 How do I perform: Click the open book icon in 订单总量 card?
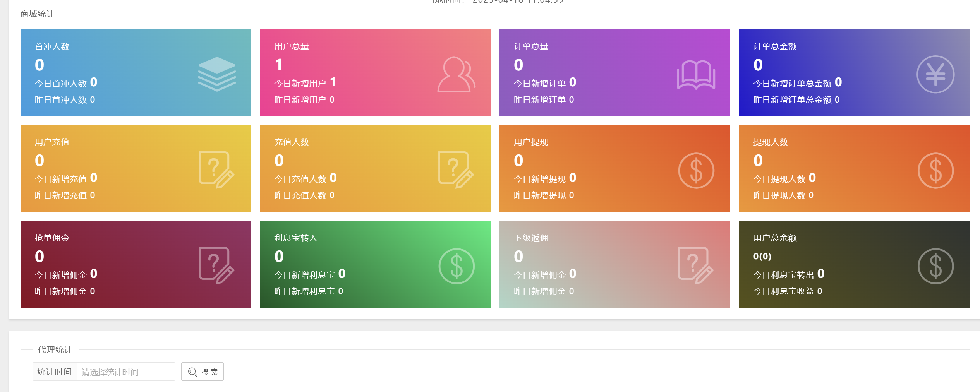696,75
